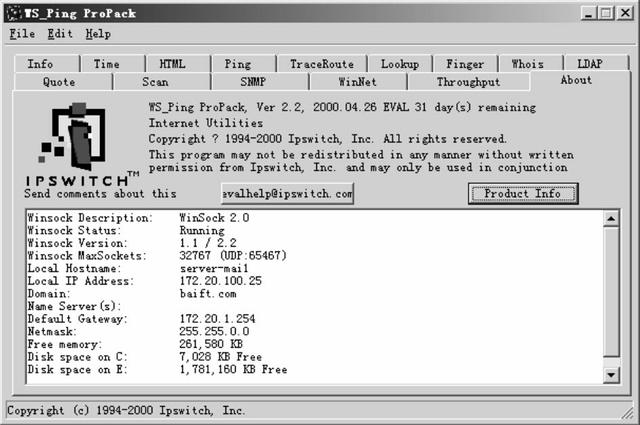640x425 pixels.
Task: Switch to the Lookup tab
Action: click(400, 64)
